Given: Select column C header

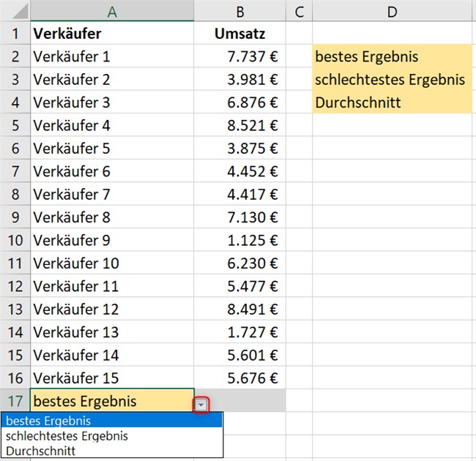Looking at the screenshot, I should pyautogui.click(x=299, y=11).
